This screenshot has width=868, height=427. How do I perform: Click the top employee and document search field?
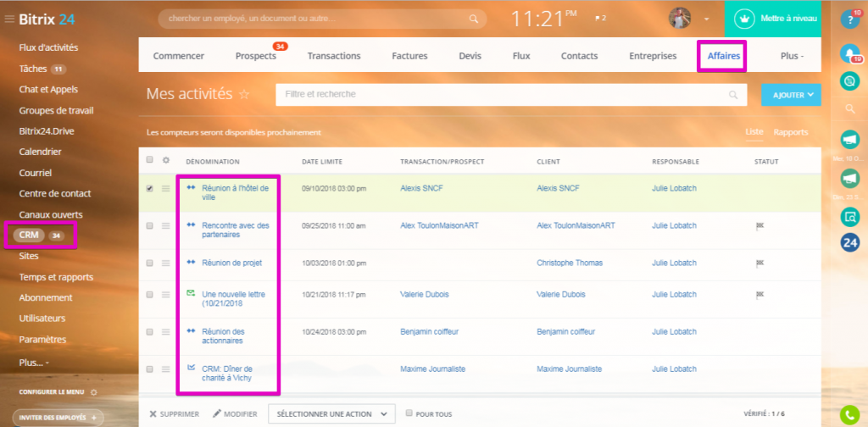pos(322,19)
